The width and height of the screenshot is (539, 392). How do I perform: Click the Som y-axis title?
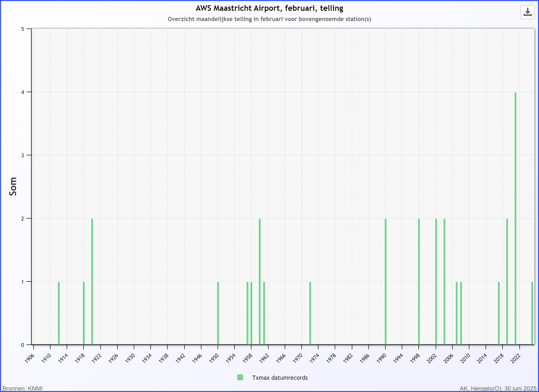(x=13, y=186)
